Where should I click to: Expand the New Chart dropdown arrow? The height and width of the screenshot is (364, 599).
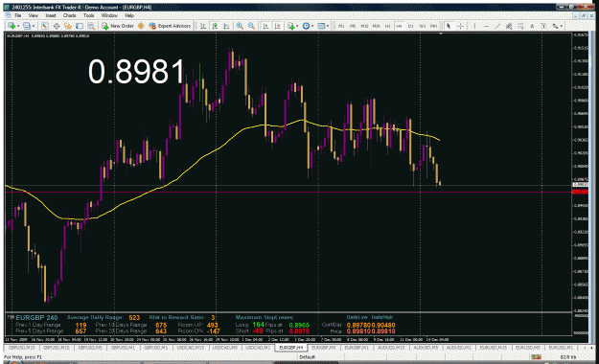pos(18,26)
